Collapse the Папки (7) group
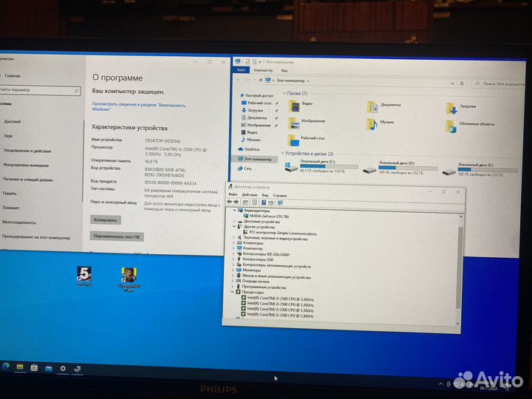This screenshot has height=399, width=532. point(284,93)
